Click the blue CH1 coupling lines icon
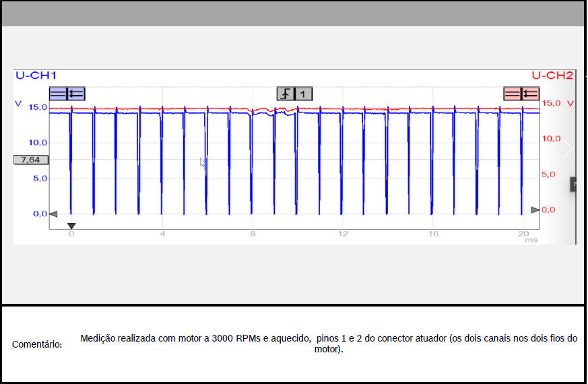Viewport: 588px width, 384px height. click(x=58, y=94)
